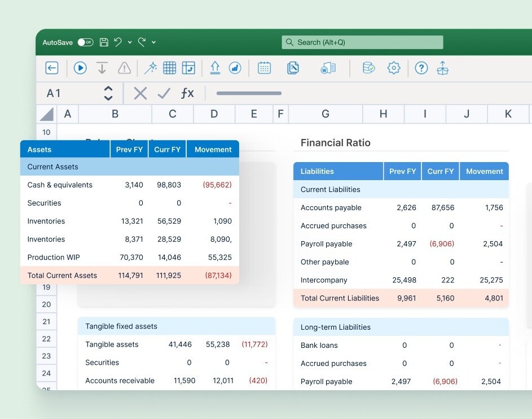Viewport: 532px width, 419px height.
Task: Toggle the AutoSave switch
Action: [85, 42]
